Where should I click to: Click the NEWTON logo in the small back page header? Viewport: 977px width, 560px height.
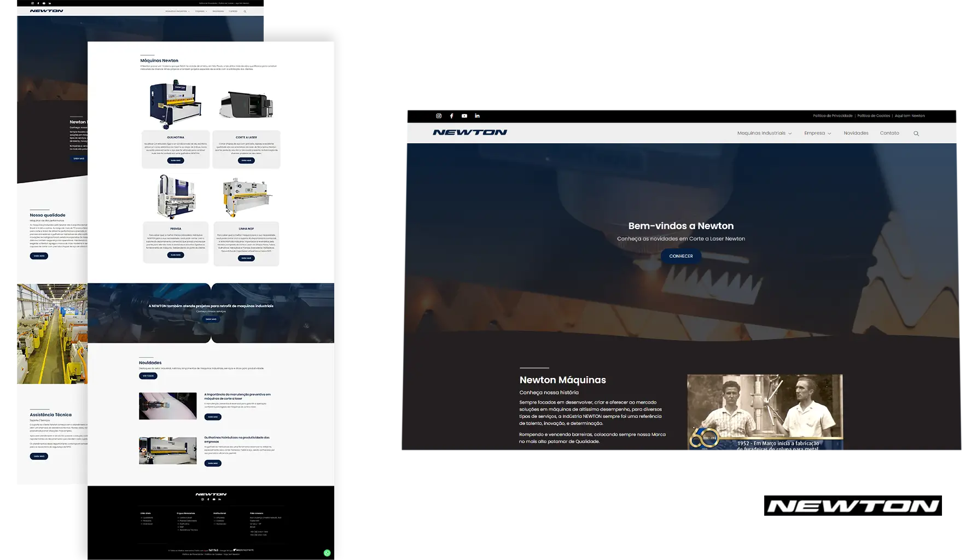pyautogui.click(x=46, y=11)
